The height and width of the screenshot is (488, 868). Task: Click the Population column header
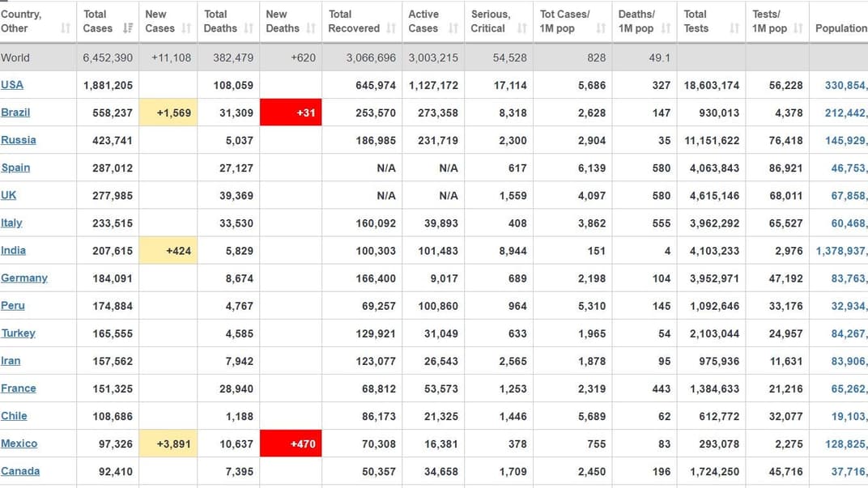840,28
